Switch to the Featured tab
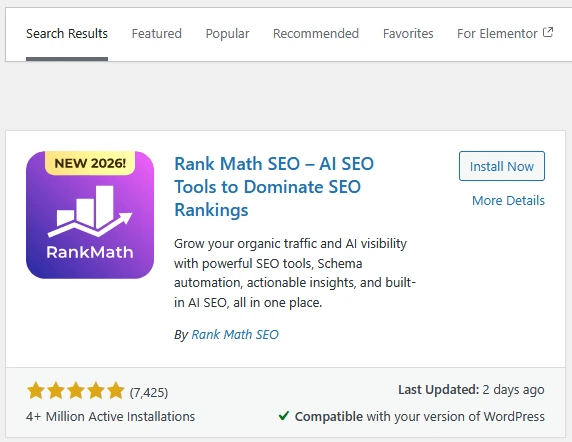This screenshot has height=442, width=572. (156, 34)
